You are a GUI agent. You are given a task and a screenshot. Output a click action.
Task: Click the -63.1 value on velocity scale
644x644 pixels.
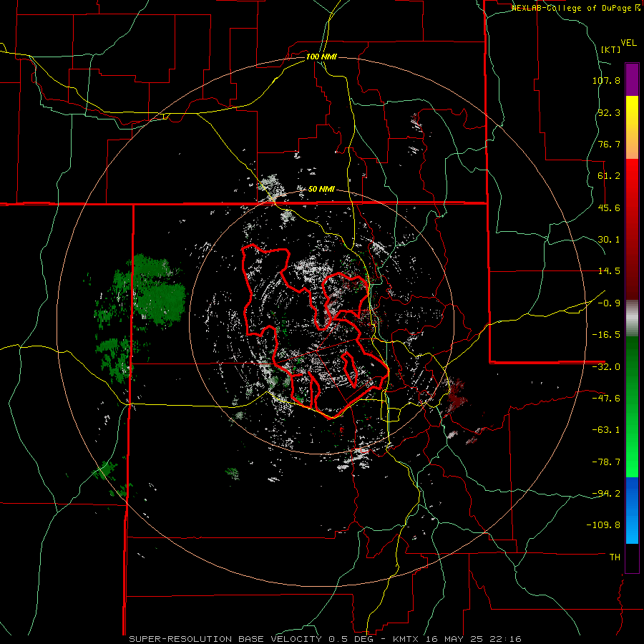point(606,430)
